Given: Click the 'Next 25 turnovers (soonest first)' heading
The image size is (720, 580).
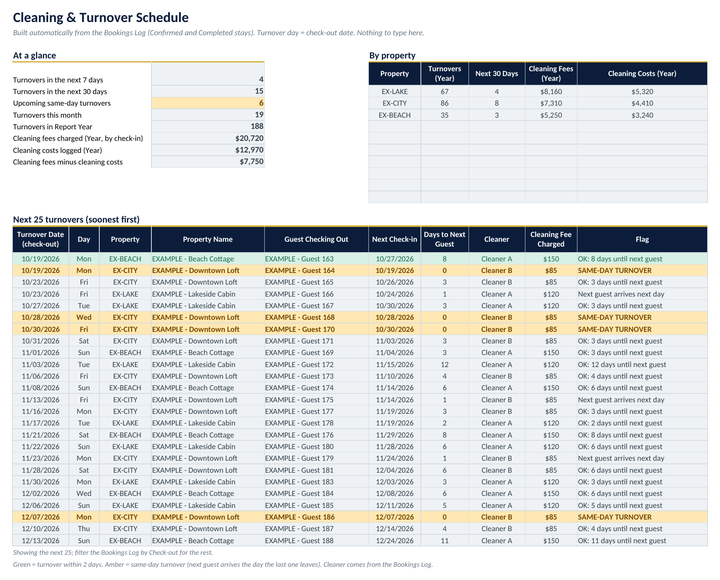Looking at the screenshot, I should click(x=76, y=220).
